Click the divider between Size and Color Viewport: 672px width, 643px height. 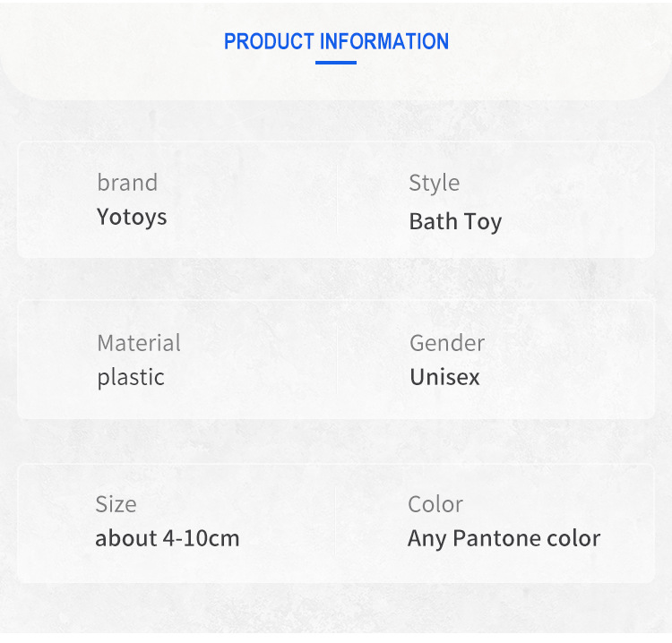335,521
